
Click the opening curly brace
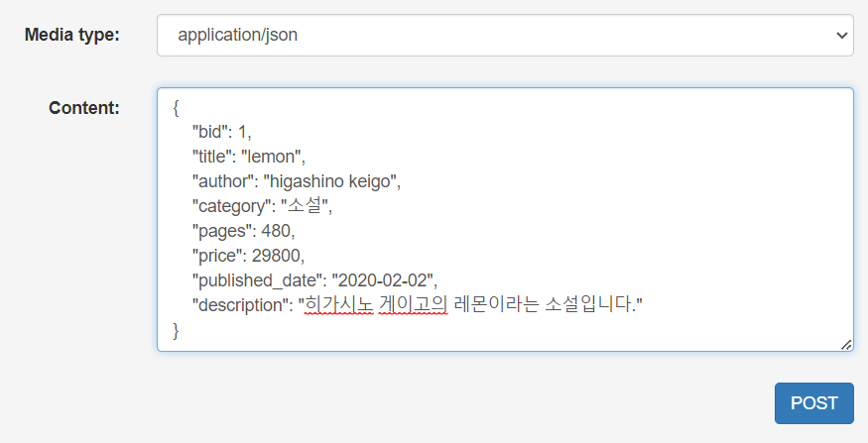(176, 107)
